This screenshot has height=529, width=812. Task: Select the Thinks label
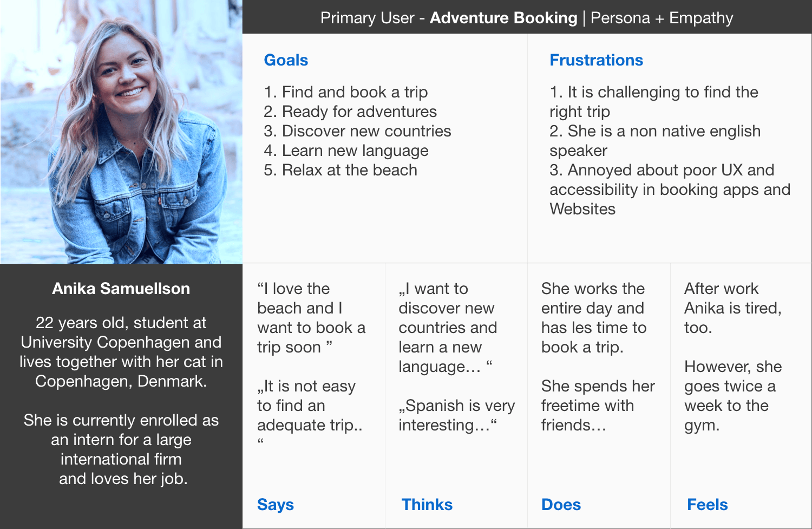coord(427,504)
